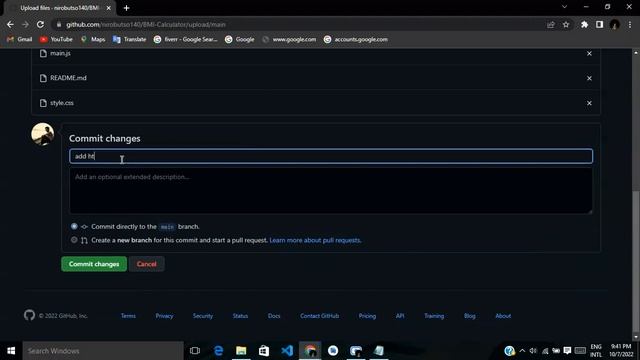Remove main.js from the upload list

pos(589,53)
